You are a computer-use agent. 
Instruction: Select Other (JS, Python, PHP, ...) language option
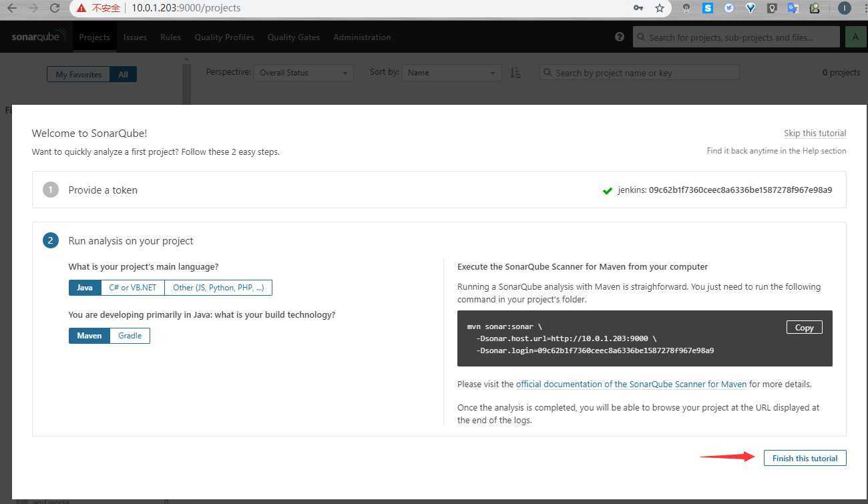point(218,288)
